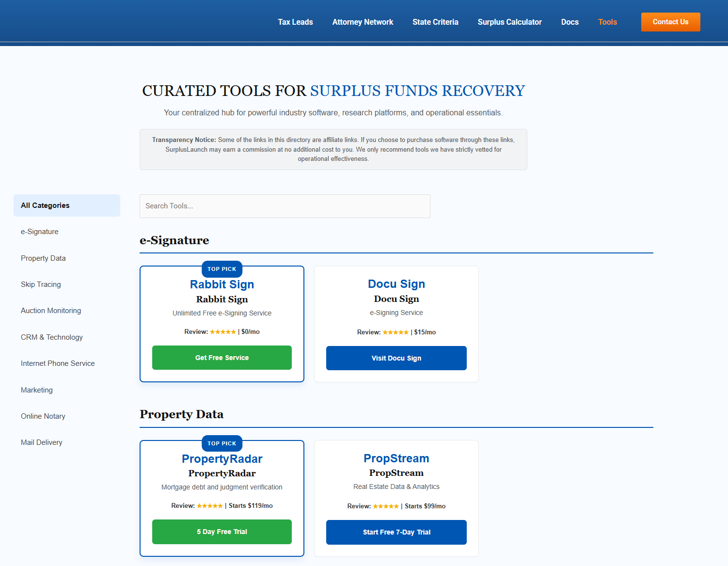728x566 pixels.
Task: Open the blue Docu Sign title link
Action: pyautogui.click(x=396, y=284)
